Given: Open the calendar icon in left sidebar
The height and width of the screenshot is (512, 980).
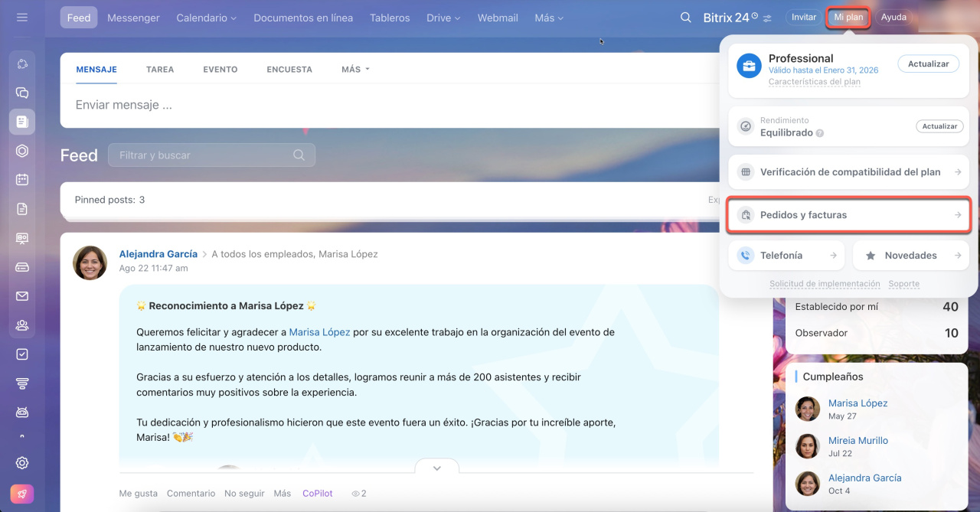Looking at the screenshot, I should (x=21, y=180).
